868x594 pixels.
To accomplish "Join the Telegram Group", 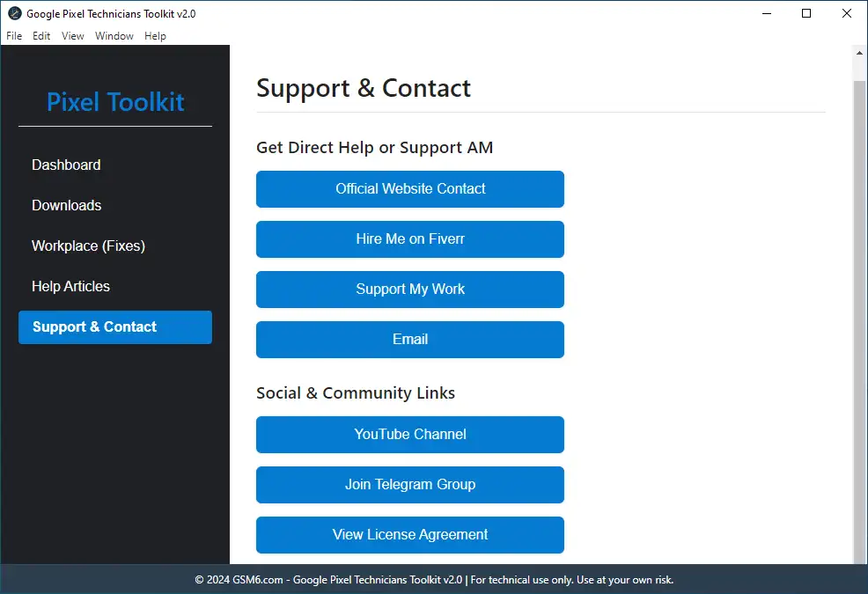I will click(409, 484).
